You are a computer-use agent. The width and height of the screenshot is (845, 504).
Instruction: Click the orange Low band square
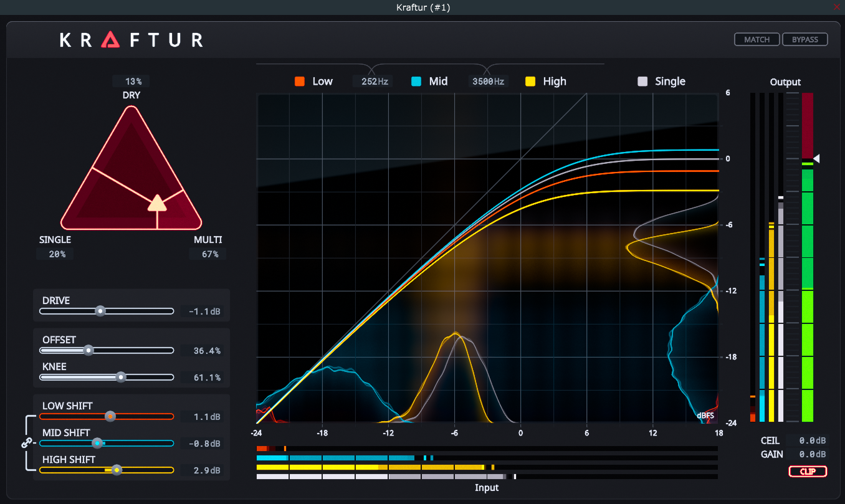pyautogui.click(x=300, y=81)
